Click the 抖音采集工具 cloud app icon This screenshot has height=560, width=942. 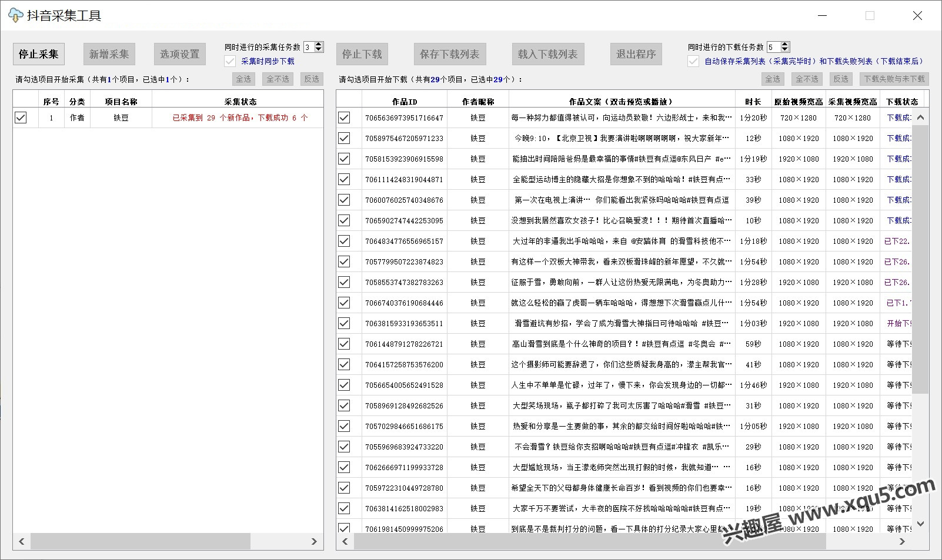point(15,16)
